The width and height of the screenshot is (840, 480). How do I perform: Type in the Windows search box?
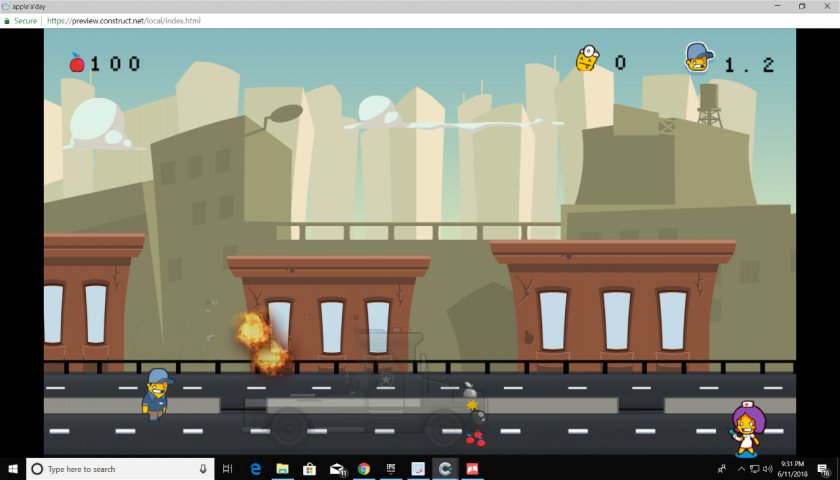(110, 468)
